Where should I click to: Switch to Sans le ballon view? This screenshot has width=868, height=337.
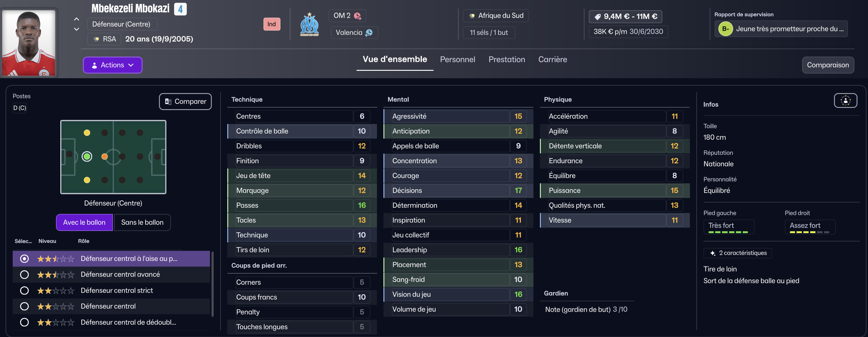pos(142,222)
